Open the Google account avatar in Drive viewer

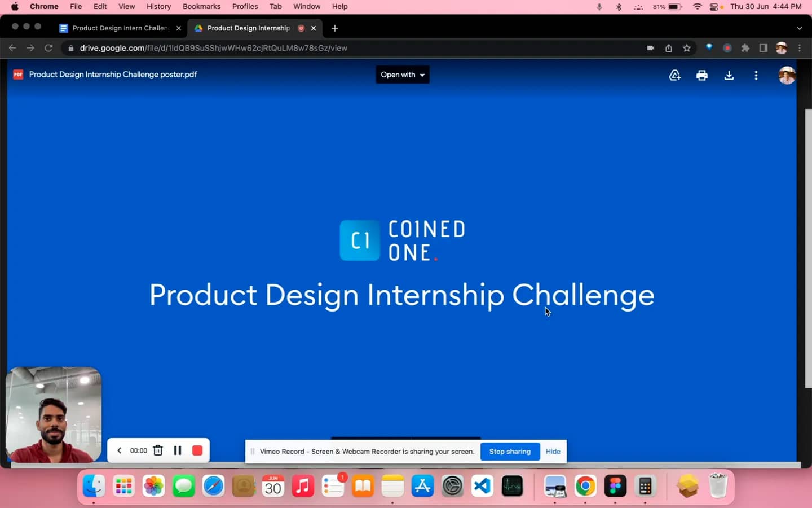787,75
